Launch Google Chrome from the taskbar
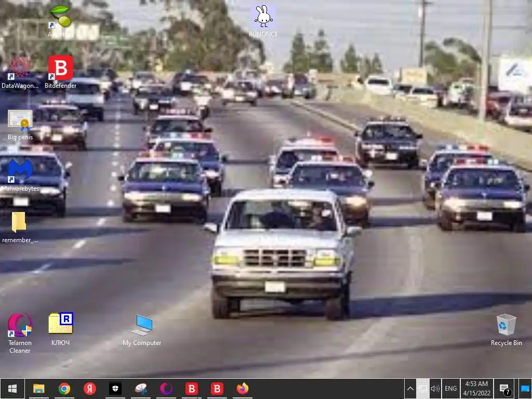The height and width of the screenshot is (399, 532). point(64,389)
